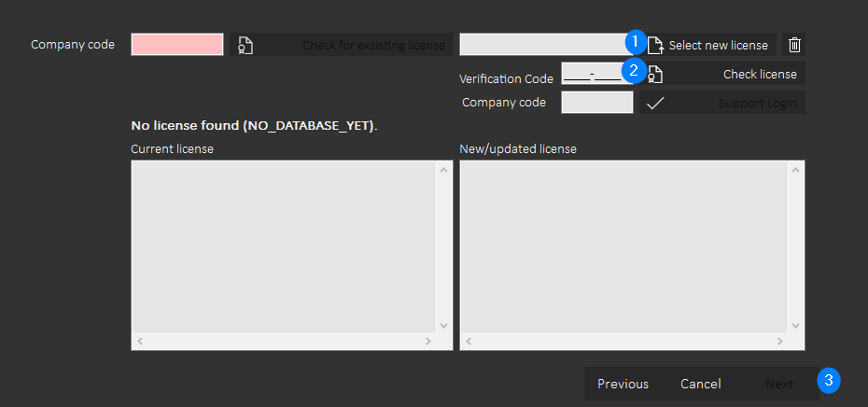Cancel the license wizard
The width and height of the screenshot is (868, 407).
tap(701, 384)
